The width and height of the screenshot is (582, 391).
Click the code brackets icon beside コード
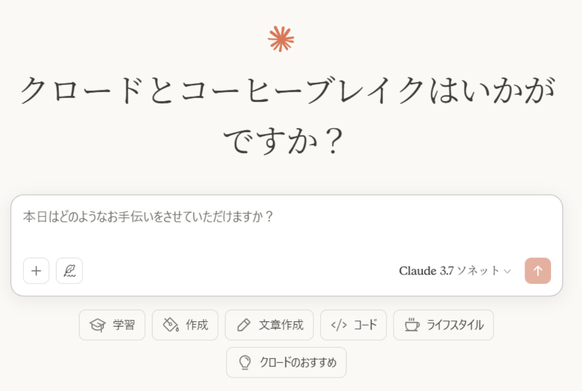[x=339, y=325]
